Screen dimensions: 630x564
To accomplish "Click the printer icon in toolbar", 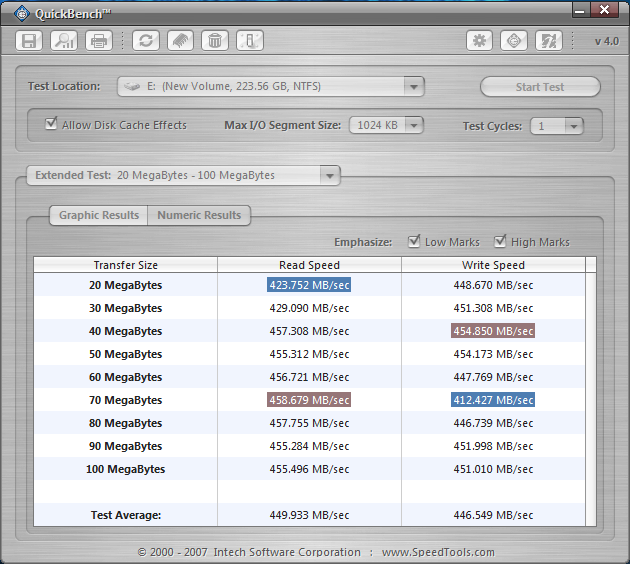I will [98, 41].
